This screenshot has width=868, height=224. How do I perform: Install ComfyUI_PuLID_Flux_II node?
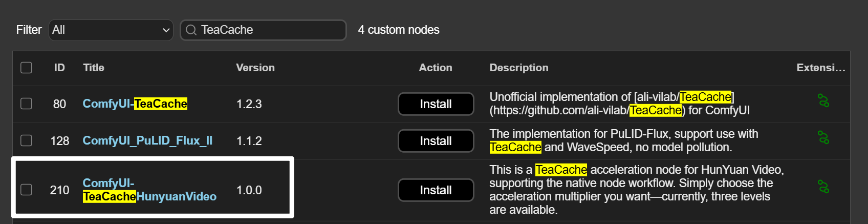coord(436,141)
